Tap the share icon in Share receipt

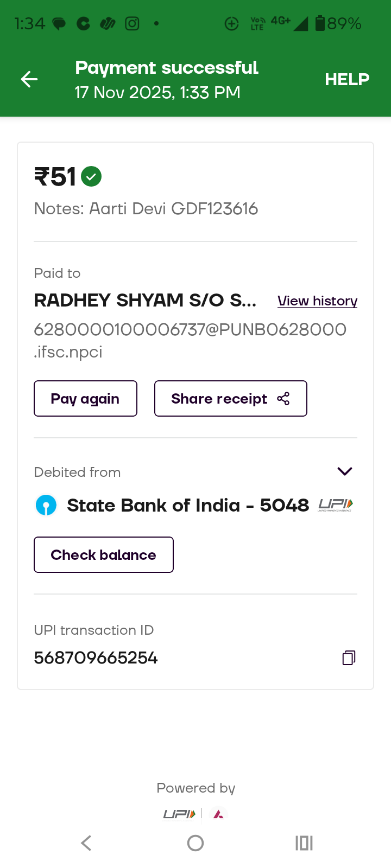point(283,399)
